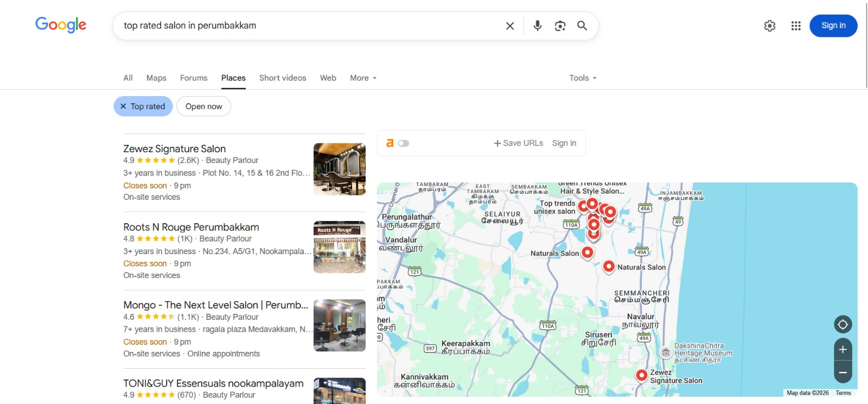The width and height of the screenshot is (868, 404).
Task: Open the Web tab
Action: (x=328, y=78)
